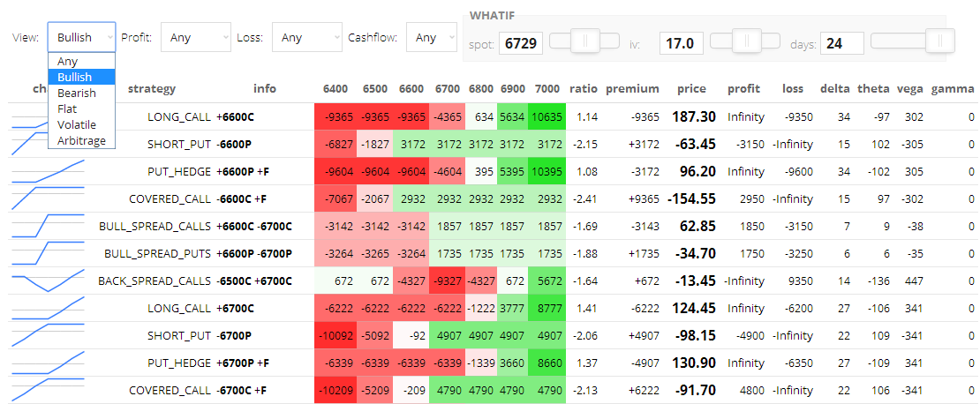Viewport: 980px width, 404px height.
Task: Sort by theta column header
Action: coord(872,89)
